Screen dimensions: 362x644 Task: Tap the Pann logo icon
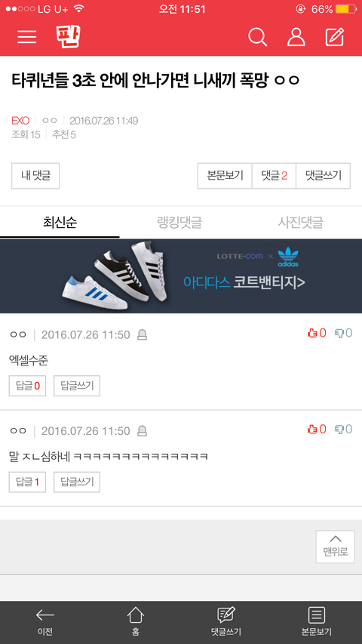click(68, 37)
